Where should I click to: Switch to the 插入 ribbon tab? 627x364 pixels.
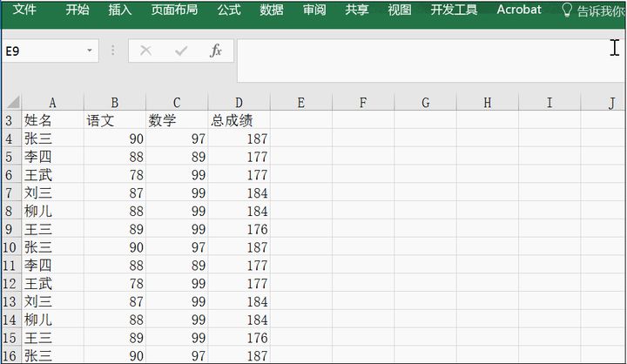pos(120,10)
